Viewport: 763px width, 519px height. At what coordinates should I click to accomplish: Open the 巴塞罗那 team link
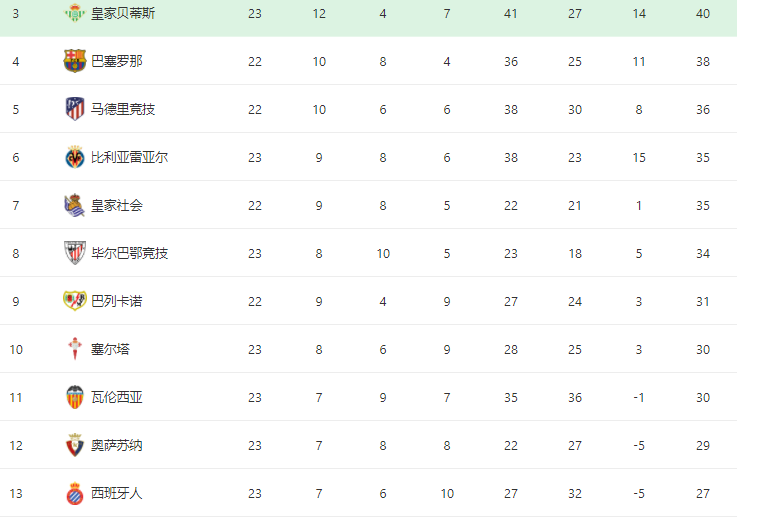coord(117,61)
